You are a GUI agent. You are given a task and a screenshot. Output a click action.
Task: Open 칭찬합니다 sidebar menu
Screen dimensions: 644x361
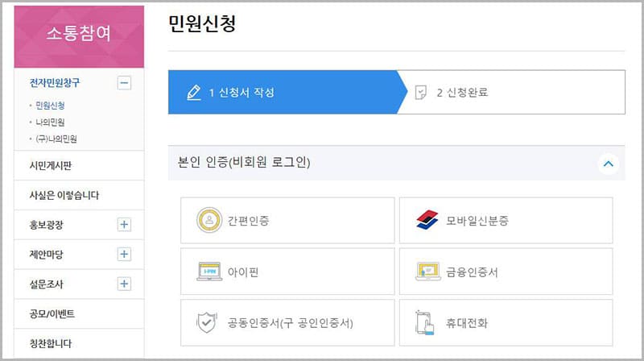tap(50, 343)
